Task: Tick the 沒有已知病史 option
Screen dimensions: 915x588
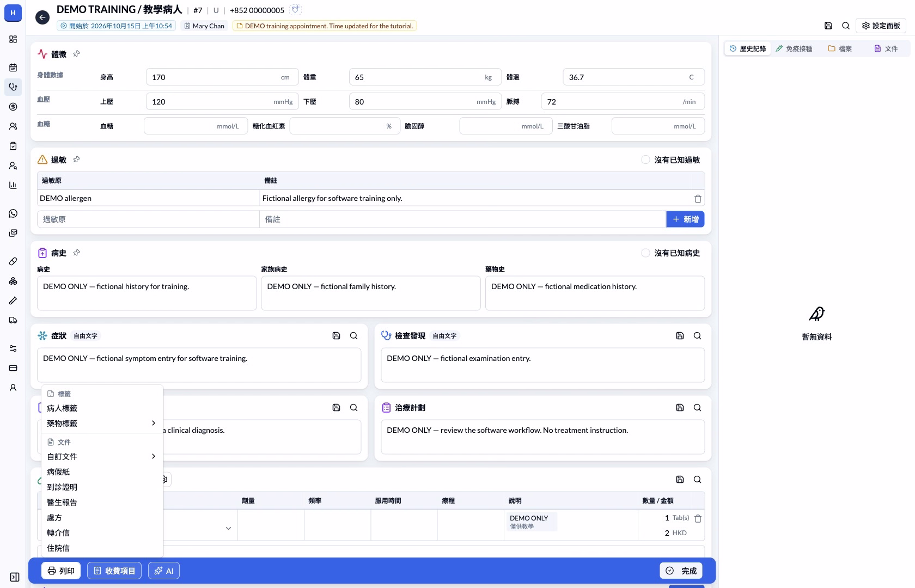Action: click(645, 253)
